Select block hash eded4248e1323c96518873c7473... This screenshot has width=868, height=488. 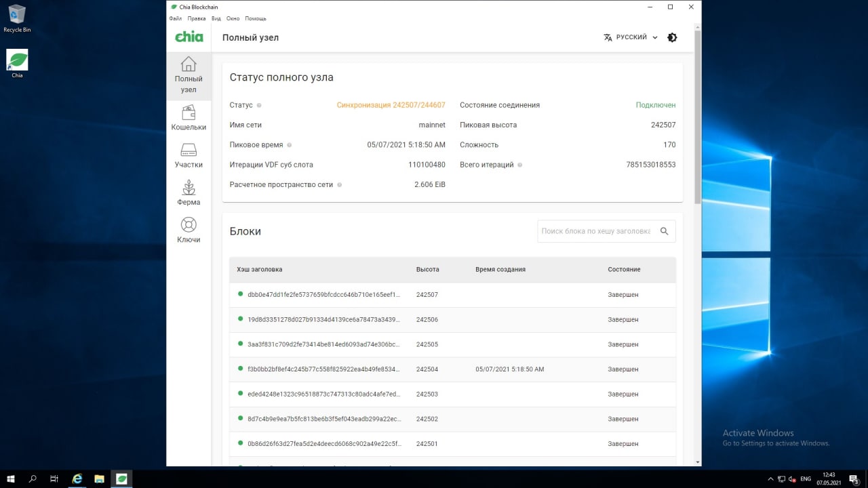323,394
